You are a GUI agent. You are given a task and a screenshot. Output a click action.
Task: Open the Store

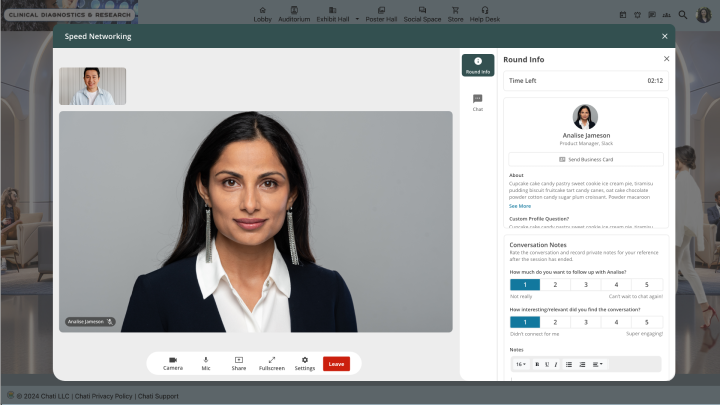click(456, 15)
